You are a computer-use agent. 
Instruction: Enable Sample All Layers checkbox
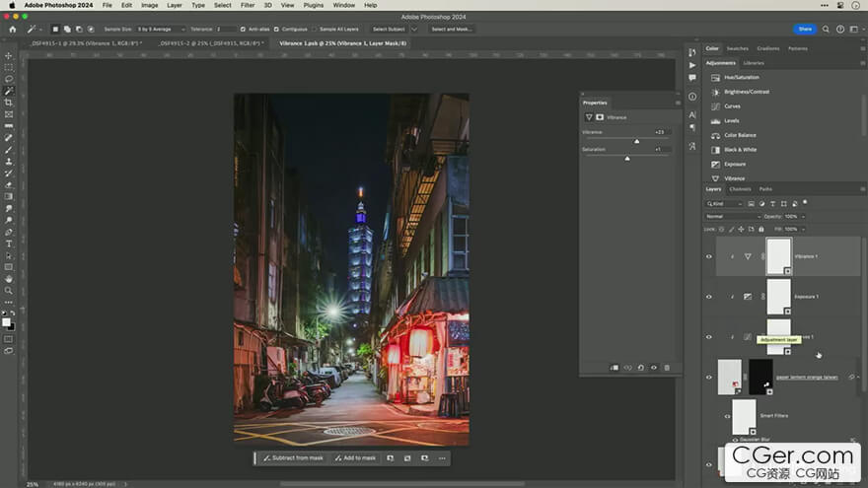coord(316,30)
